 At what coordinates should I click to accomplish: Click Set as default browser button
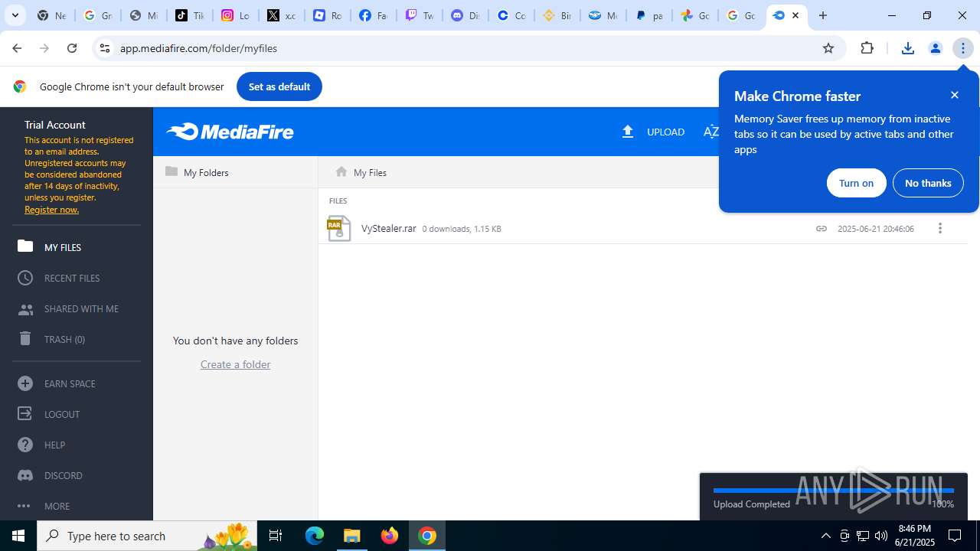(x=279, y=86)
